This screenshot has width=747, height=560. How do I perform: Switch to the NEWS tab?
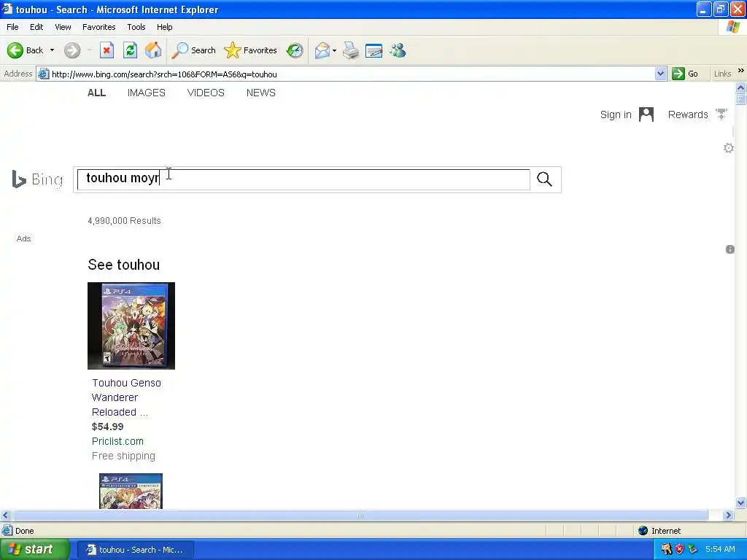[x=260, y=93]
